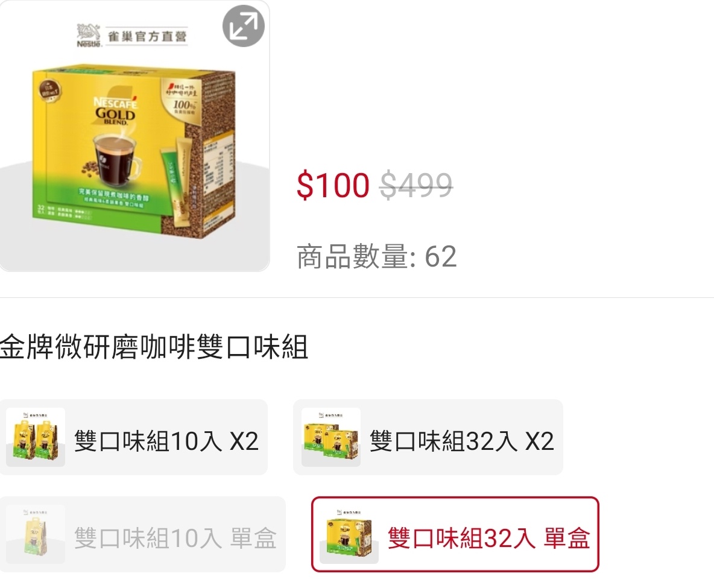The width and height of the screenshot is (714, 588).
Task: Select the 雙口味組32入 X2 variant
Action: pos(428,437)
